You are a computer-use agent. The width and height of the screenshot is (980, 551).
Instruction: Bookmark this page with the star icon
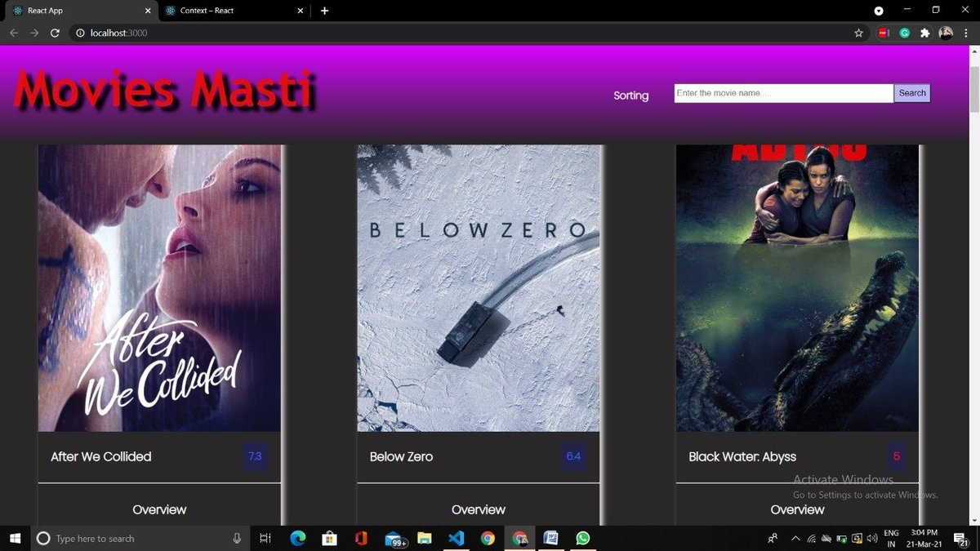858,33
